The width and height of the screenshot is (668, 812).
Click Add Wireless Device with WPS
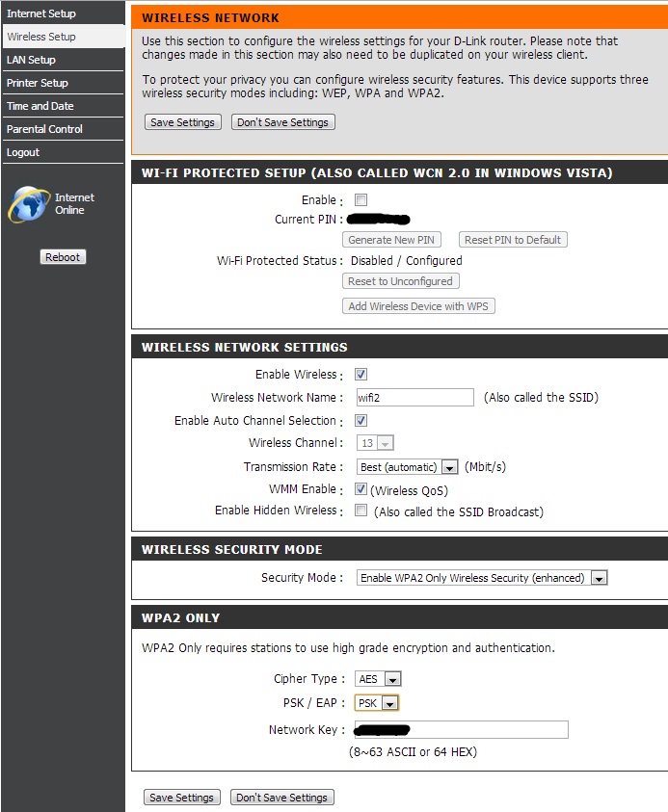418,306
